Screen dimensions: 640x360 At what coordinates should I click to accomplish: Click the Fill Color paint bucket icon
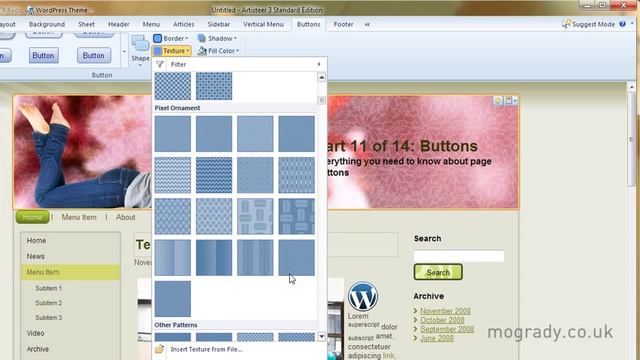(x=202, y=51)
